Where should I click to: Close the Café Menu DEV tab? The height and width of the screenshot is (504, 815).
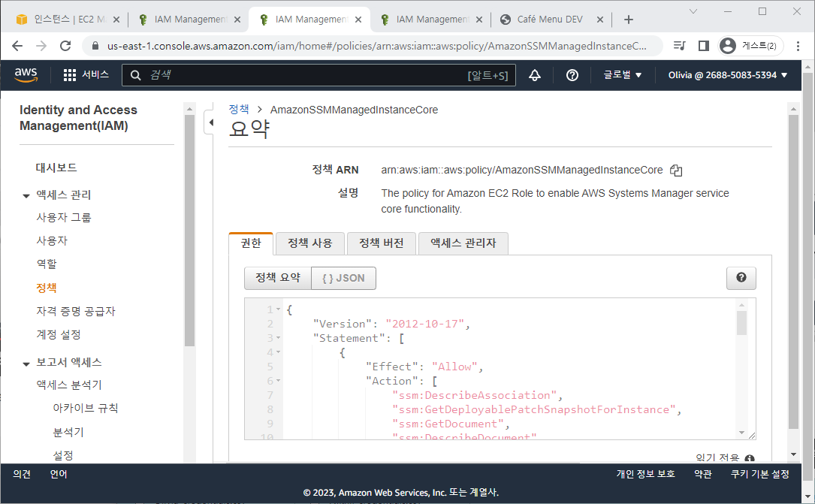[600, 20]
